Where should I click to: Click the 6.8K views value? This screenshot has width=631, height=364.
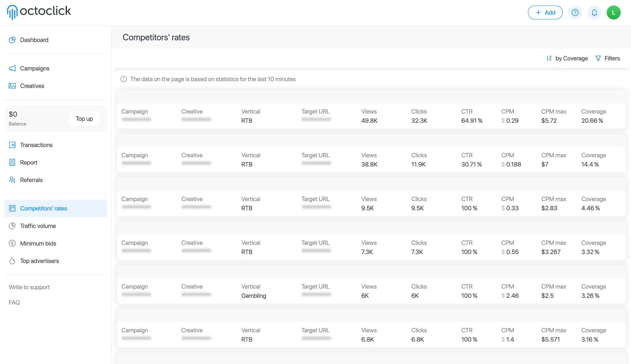coord(368,339)
